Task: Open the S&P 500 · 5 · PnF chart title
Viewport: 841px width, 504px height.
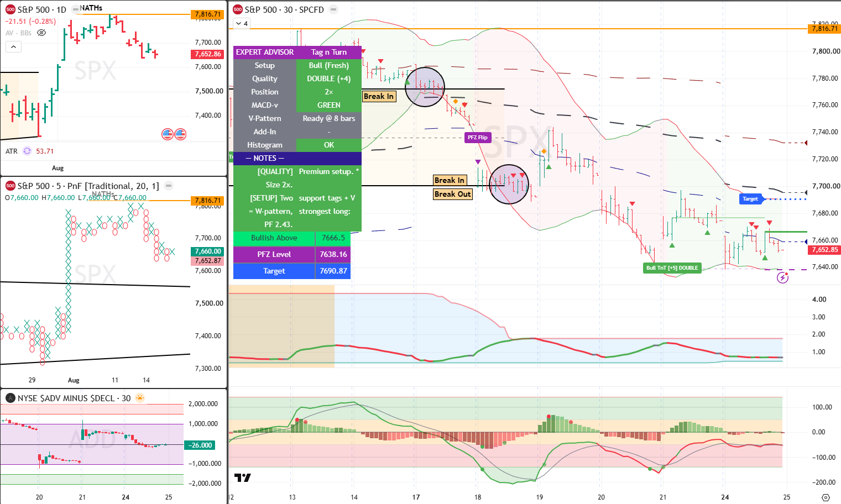Action: coord(88,186)
